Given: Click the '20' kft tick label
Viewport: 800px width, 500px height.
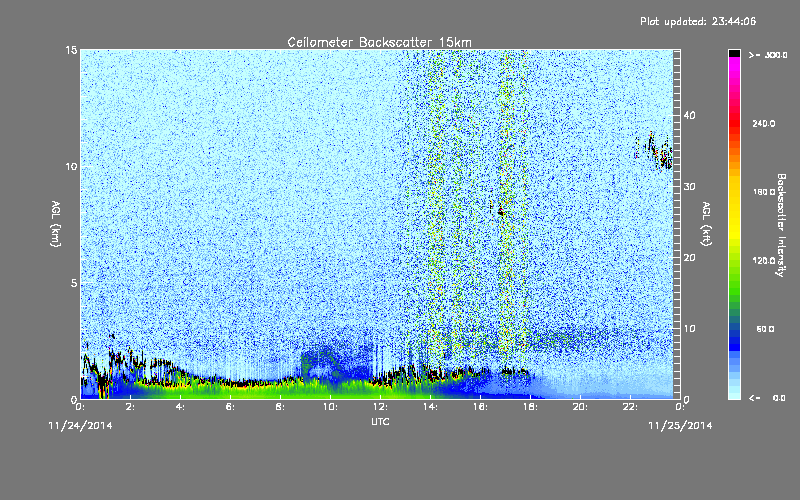Looking at the screenshot, I should coord(689,258).
